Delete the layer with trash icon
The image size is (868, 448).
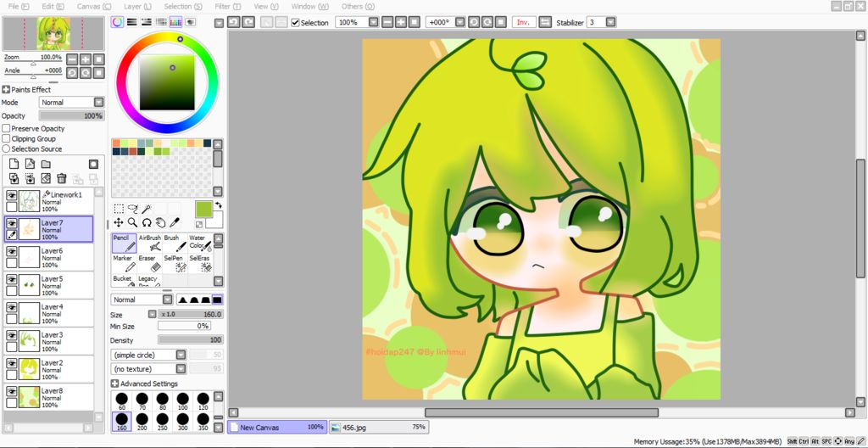point(61,178)
